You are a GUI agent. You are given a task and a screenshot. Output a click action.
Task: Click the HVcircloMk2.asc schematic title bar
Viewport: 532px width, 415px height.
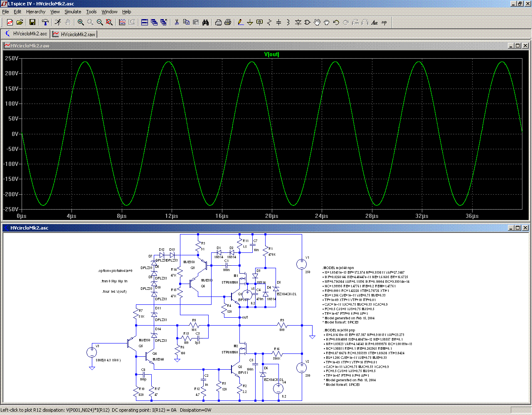click(249, 228)
